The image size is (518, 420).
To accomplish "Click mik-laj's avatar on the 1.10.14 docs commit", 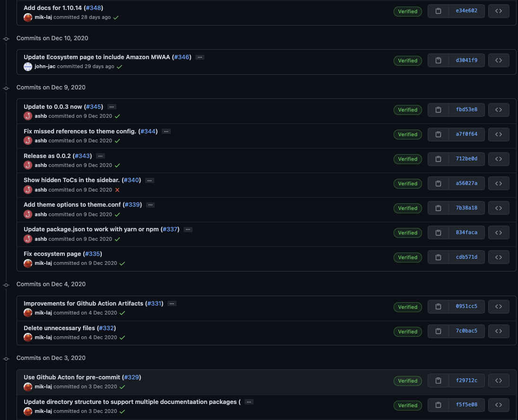I will 28,17.
